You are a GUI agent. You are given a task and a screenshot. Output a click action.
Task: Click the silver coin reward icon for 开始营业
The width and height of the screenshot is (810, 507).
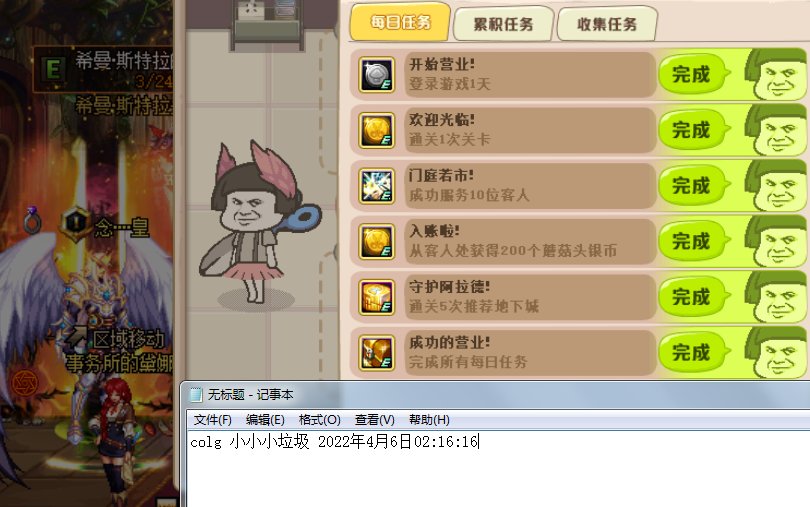pyautogui.click(x=377, y=75)
